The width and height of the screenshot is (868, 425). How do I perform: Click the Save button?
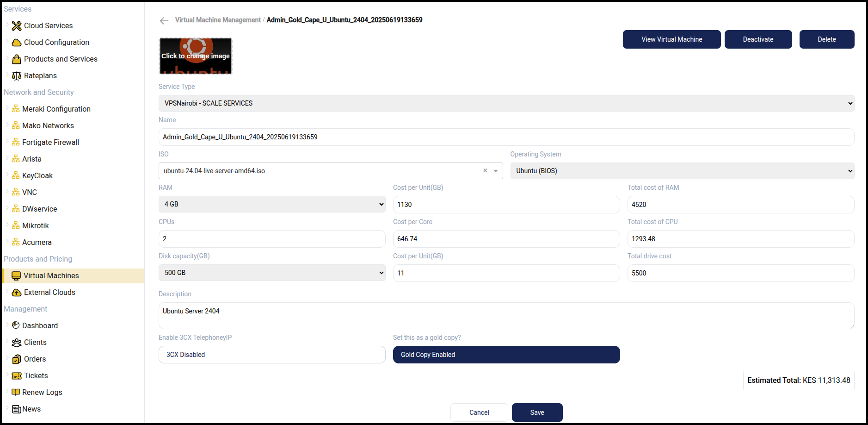pos(537,412)
